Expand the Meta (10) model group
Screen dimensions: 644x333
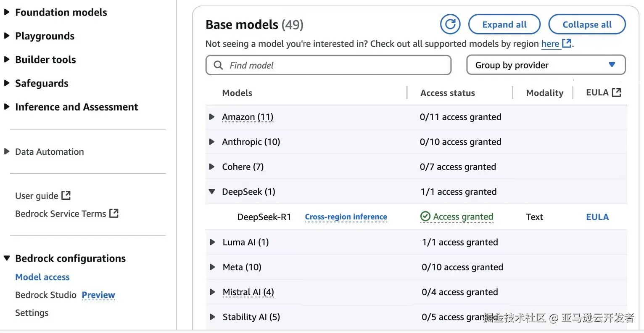point(212,267)
